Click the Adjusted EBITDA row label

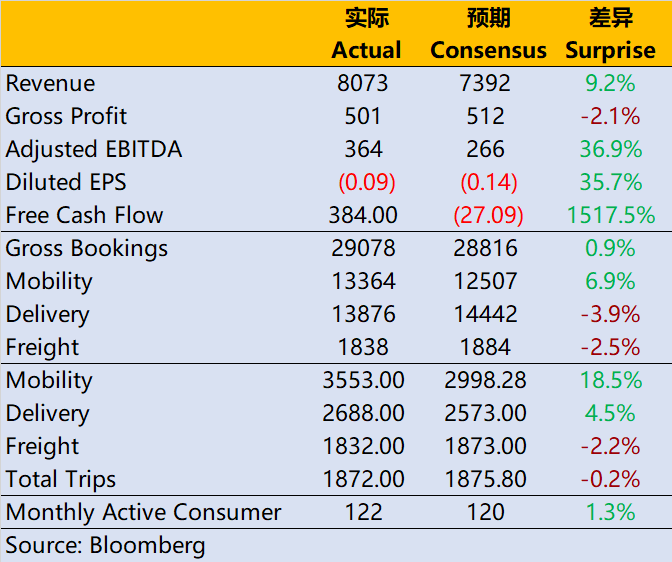[x=94, y=150]
